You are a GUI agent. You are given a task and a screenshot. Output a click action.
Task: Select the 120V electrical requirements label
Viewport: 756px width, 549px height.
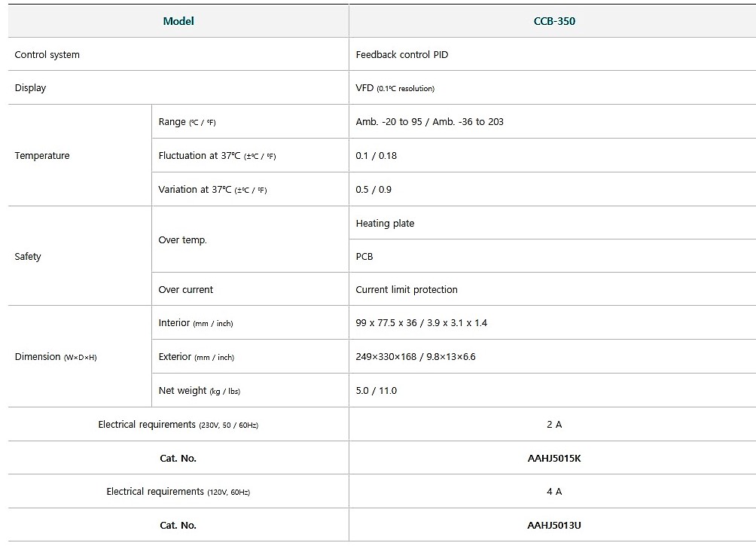click(x=178, y=492)
